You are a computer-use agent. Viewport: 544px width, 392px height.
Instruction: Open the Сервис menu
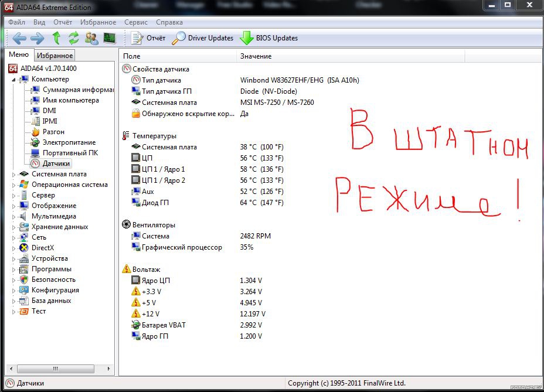[136, 22]
